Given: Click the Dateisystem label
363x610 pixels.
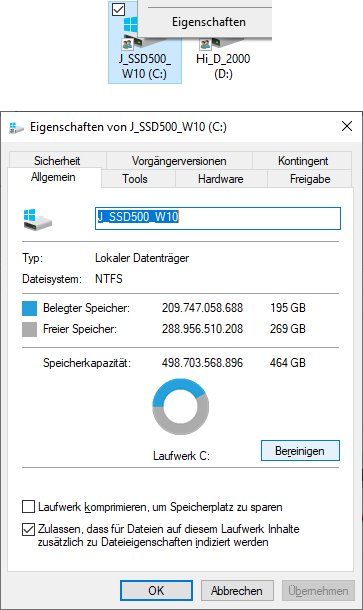Looking at the screenshot, I should (x=52, y=279).
